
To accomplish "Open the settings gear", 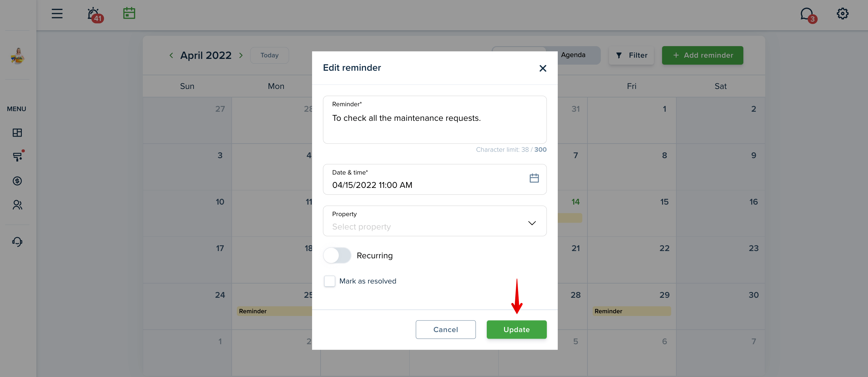I will click(x=843, y=14).
